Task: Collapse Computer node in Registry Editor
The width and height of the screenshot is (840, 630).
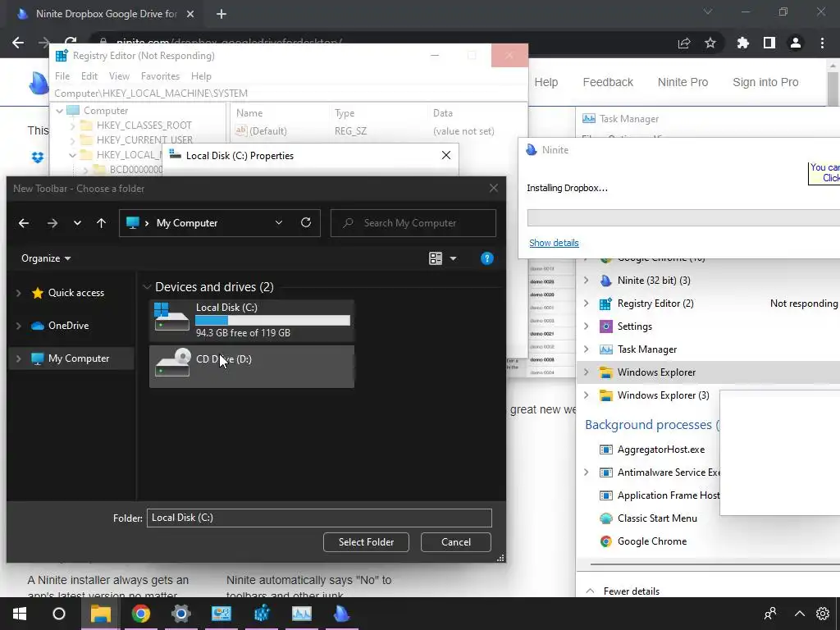Action: 59,111
